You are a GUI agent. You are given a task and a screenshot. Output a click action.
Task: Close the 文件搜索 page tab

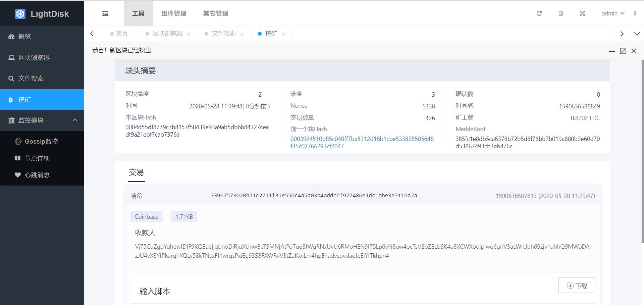point(242,34)
